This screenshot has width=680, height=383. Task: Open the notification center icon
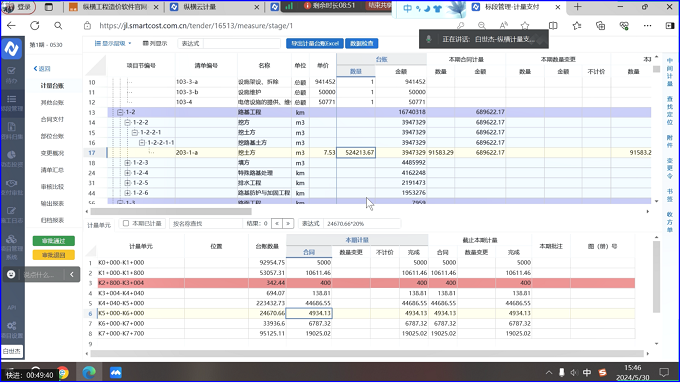pos(664,373)
